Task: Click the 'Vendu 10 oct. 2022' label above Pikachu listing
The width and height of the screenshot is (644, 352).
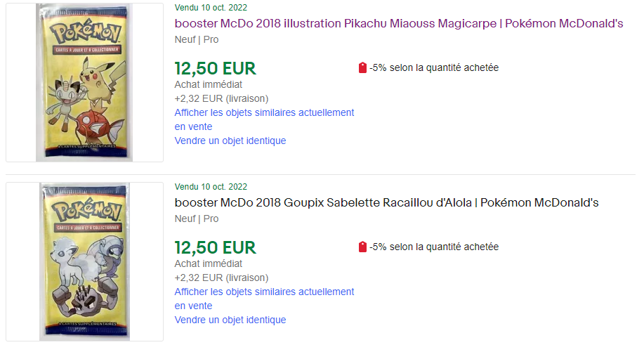Action: point(211,8)
